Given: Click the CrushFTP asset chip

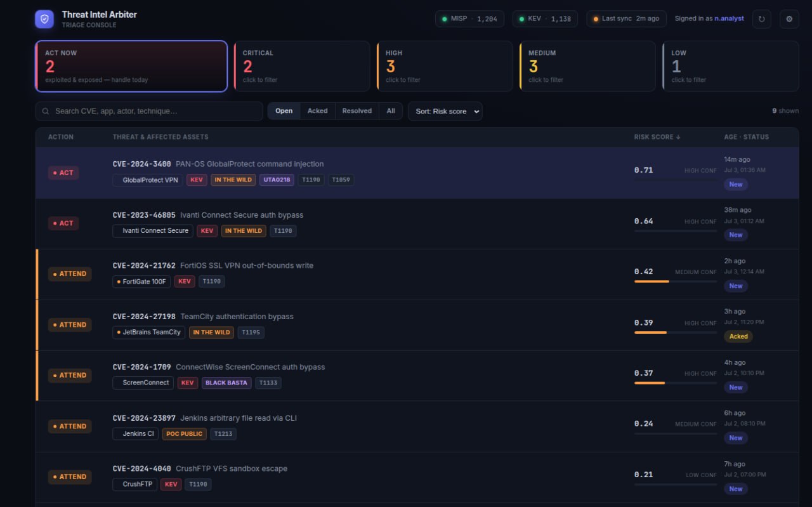Looking at the screenshot, I should (x=135, y=484).
